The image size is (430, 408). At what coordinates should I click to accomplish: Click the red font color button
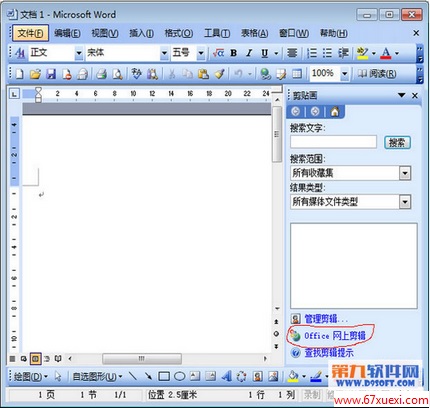click(386, 53)
